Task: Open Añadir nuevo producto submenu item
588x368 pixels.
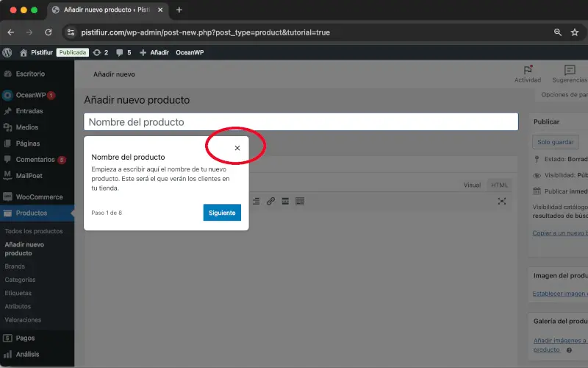Action: point(24,249)
